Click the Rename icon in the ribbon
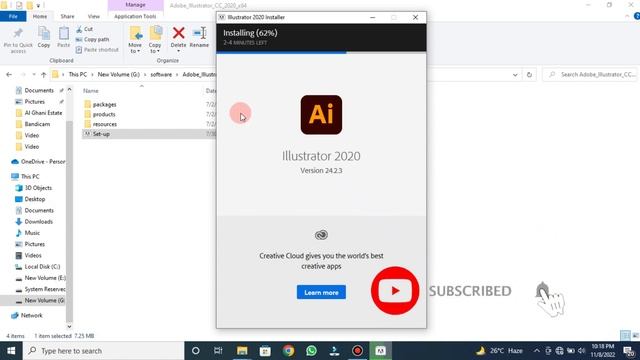Image resolution: width=640 pixels, height=360 pixels. pyautogui.click(x=199, y=33)
